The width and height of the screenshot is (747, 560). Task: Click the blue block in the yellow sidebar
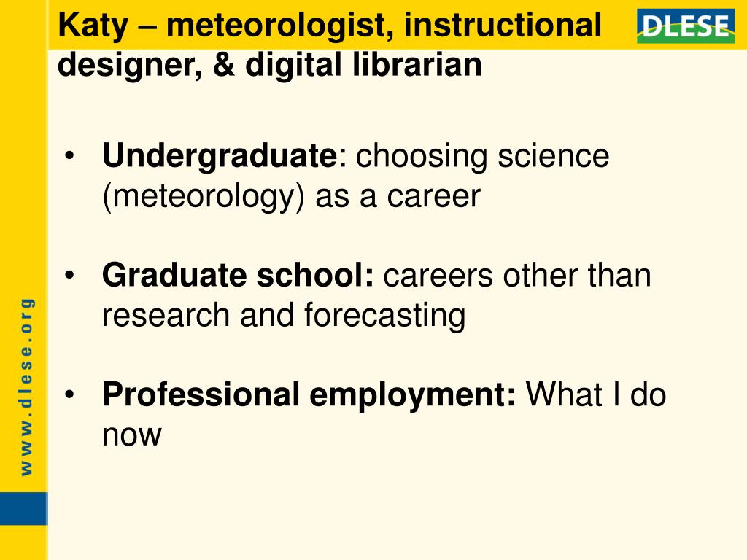pyautogui.click(x=24, y=508)
